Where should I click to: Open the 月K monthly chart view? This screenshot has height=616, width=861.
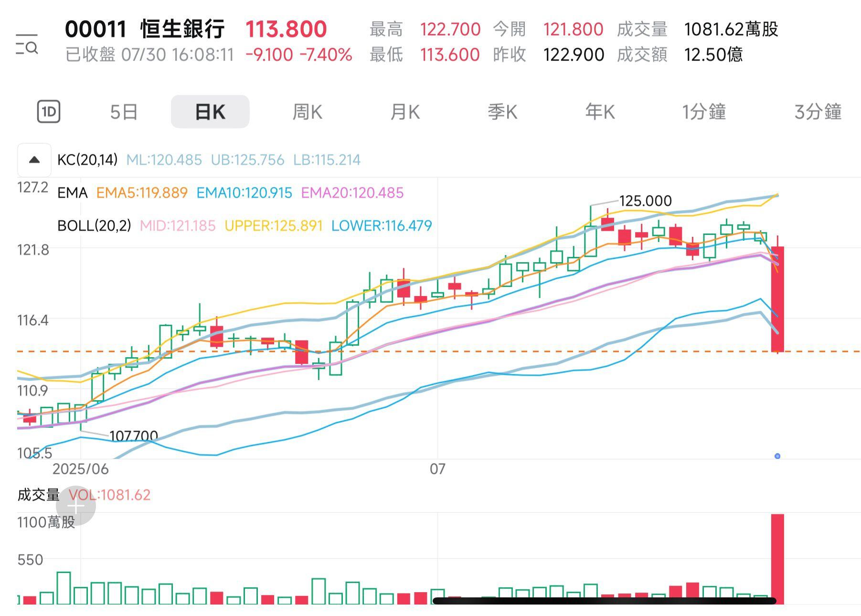[x=405, y=112]
